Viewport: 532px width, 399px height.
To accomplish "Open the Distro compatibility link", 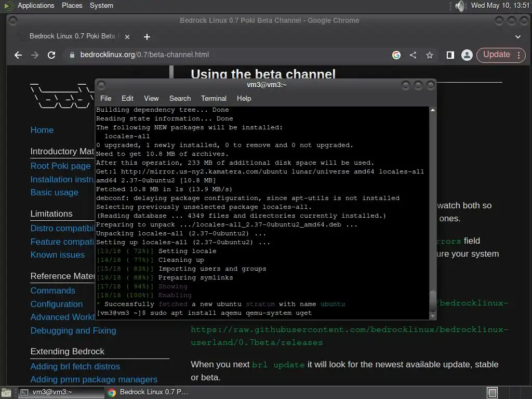I will pos(62,228).
